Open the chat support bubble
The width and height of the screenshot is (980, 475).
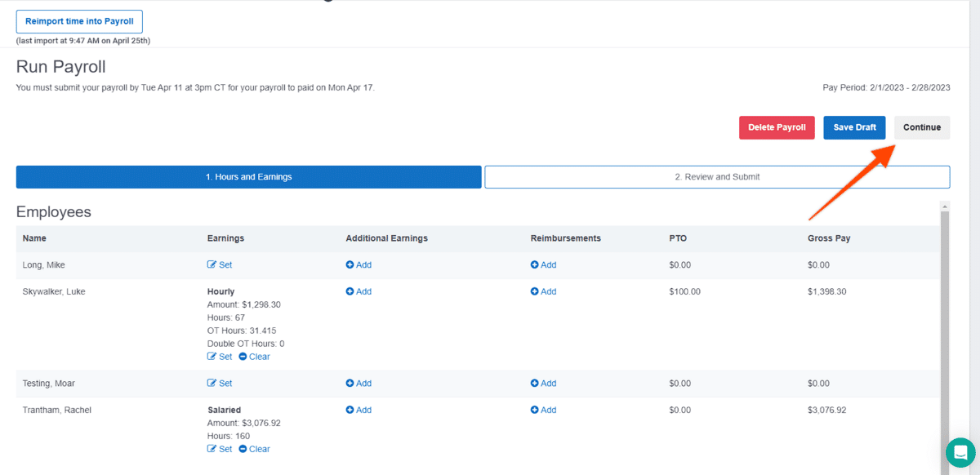click(961, 452)
